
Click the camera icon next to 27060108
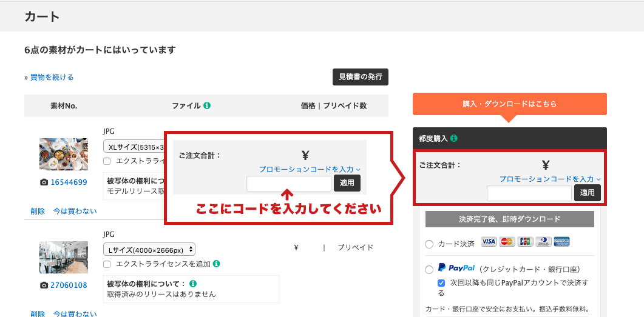coord(44,285)
